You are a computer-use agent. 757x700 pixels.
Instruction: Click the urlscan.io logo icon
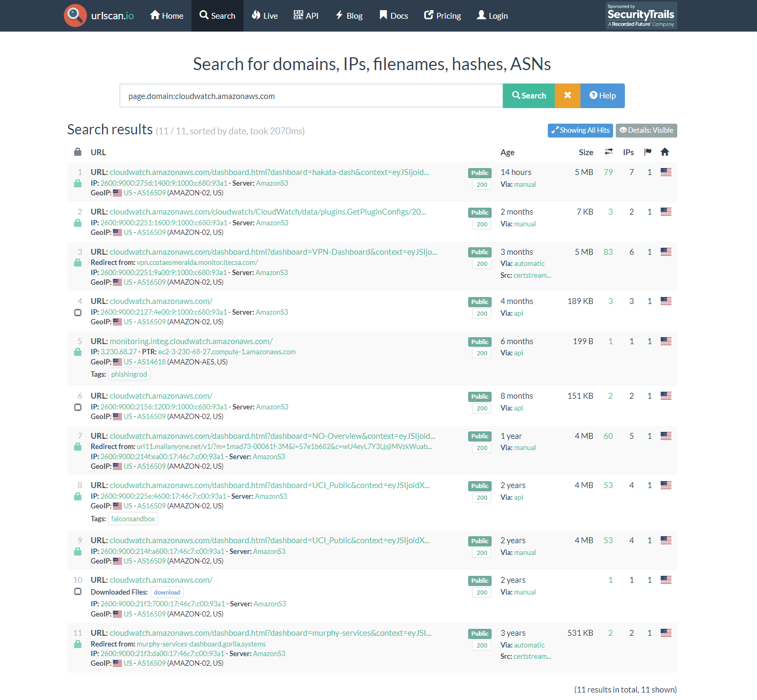[75, 16]
